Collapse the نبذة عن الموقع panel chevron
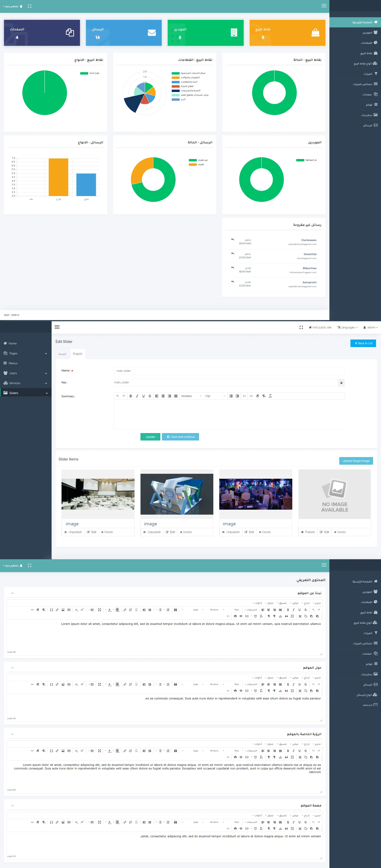 [13, 593]
